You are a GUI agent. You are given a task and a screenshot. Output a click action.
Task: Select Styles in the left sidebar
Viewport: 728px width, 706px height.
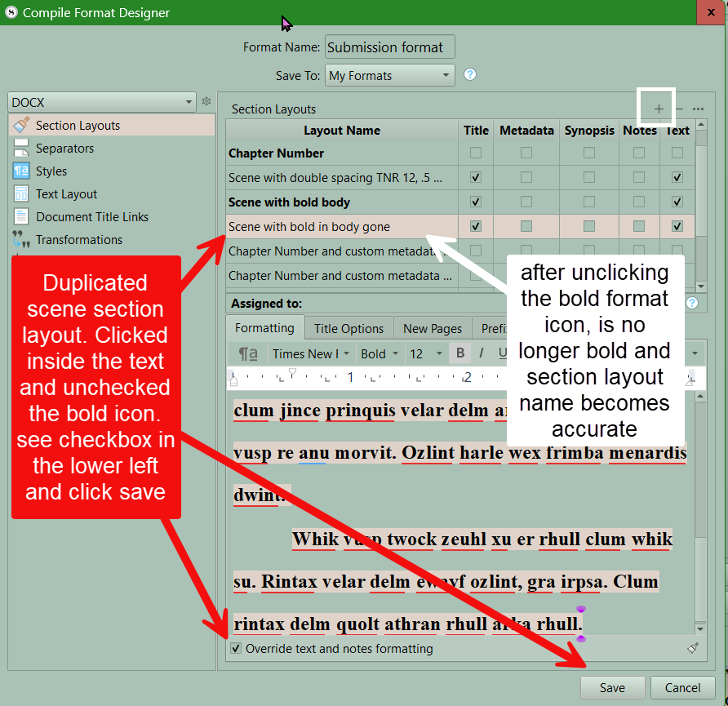(x=51, y=171)
